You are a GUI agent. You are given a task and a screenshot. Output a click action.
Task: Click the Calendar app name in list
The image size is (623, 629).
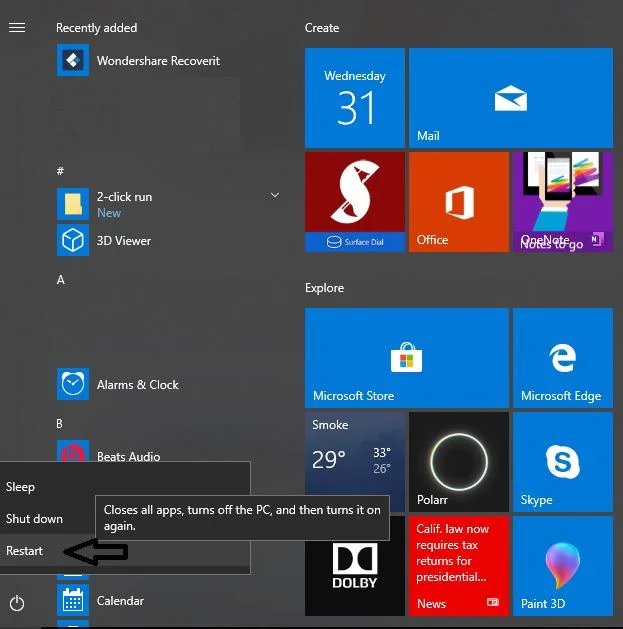pyautogui.click(x=120, y=601)
